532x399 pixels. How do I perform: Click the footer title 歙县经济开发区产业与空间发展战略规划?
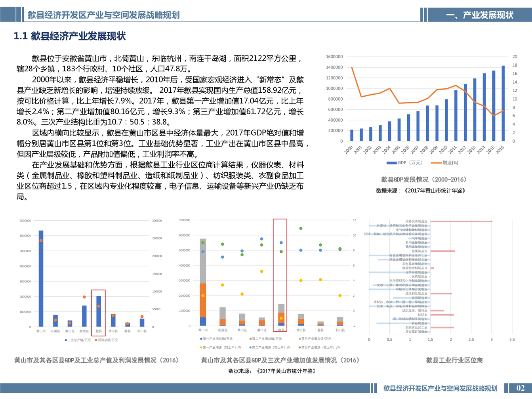pyautogui.click(x=440, y=388)
